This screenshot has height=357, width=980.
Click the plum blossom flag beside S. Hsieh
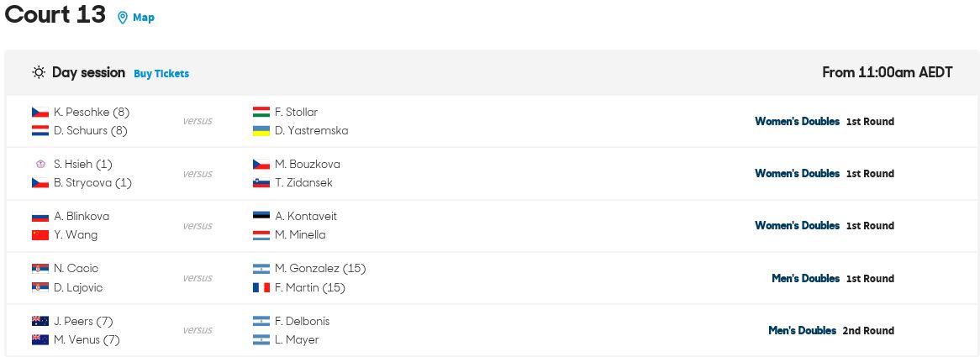pos(40,164)
